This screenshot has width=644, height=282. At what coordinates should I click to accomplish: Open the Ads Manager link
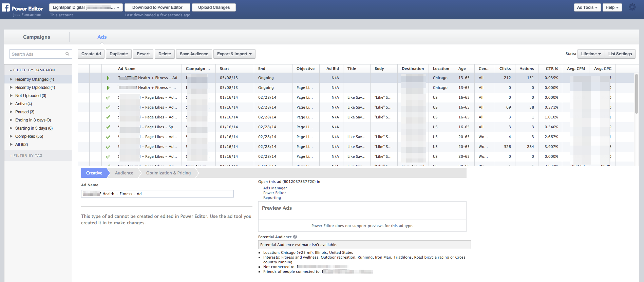(275, 188)
